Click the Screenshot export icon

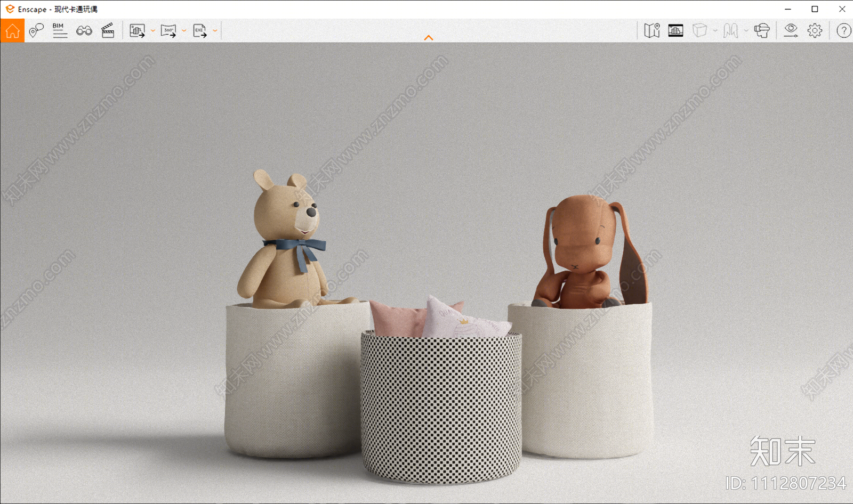(x=138, y=31)
